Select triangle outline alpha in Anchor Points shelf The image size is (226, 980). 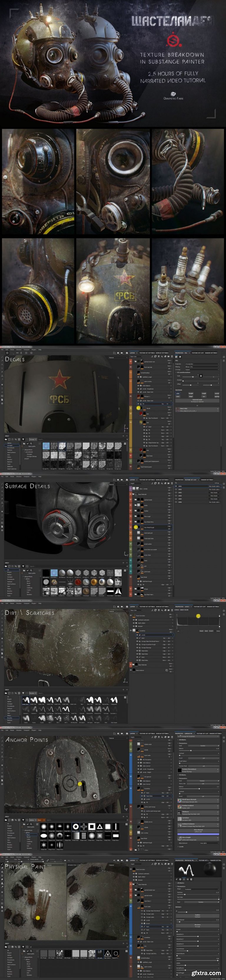(99, 827)
